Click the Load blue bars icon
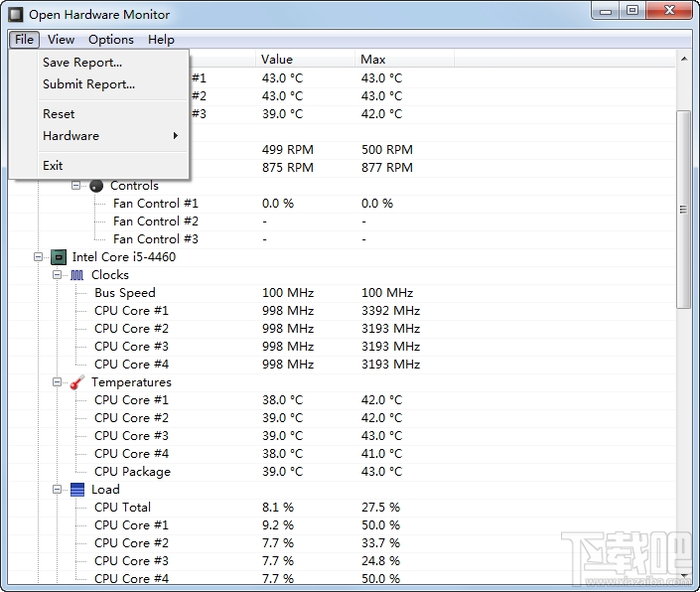700x592 pixels. [77, 490]
